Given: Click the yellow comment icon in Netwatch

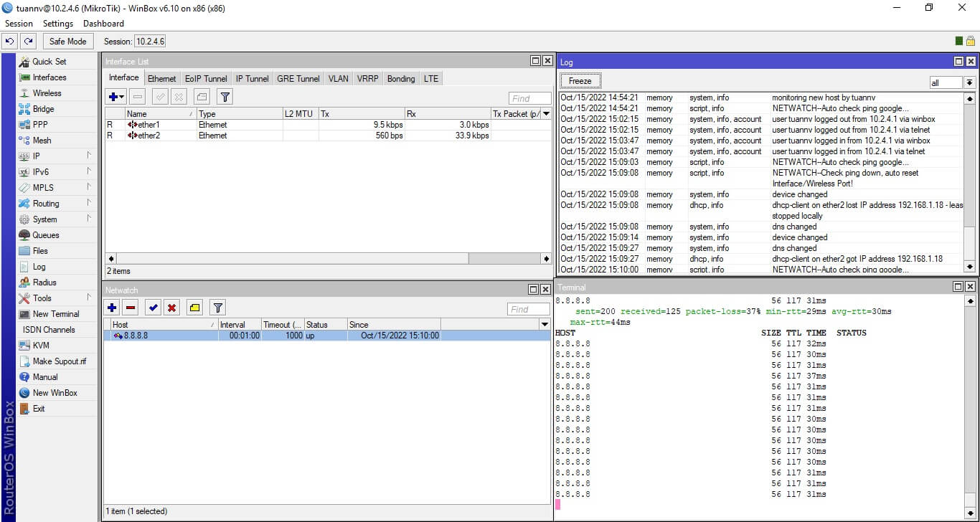Looking at the screenshot, I should [x=194, y=308].
